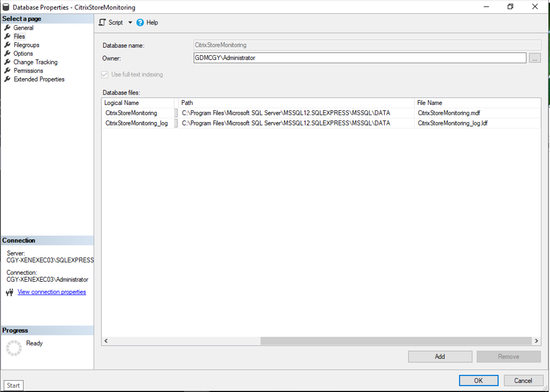Viewport: 550px width, 392px height.
Task: Click the Database name label
Action: point(123,46)
